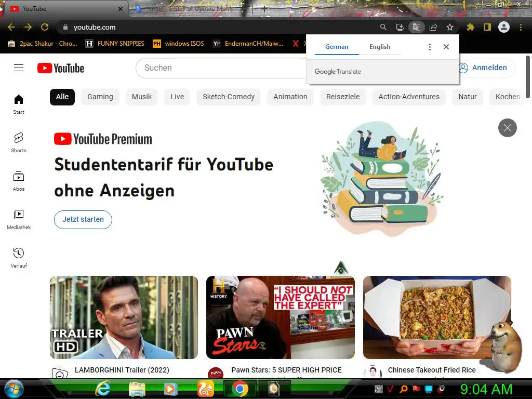Open the Chrome profile avatar
Image resolution: width=532 pixels, height=399 pixels.
504,27
